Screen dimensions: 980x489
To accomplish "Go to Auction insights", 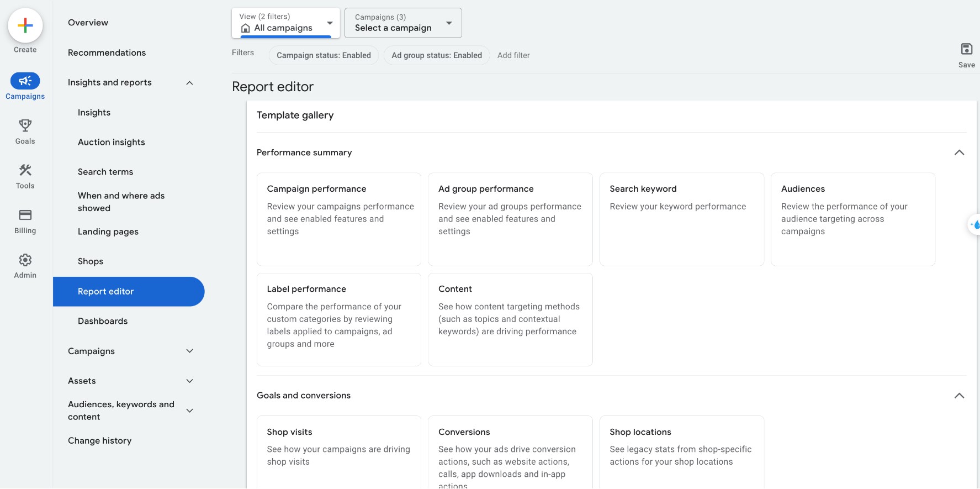I will [112, 143].
